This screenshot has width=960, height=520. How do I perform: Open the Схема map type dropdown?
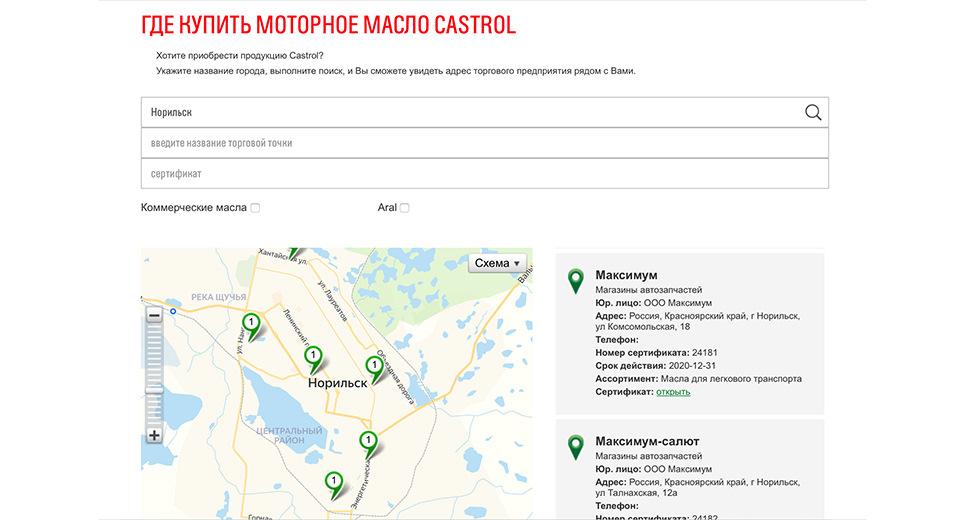click(x=497, y=263)
